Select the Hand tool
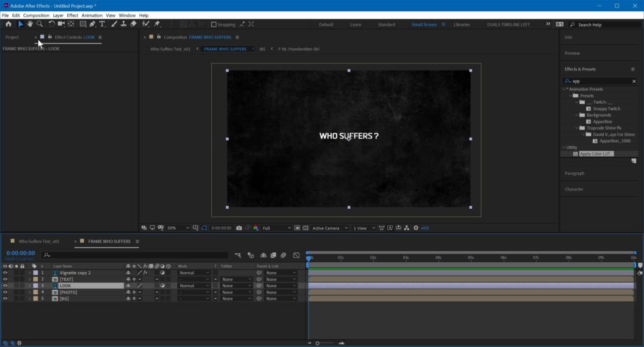 tap(30, 24)
